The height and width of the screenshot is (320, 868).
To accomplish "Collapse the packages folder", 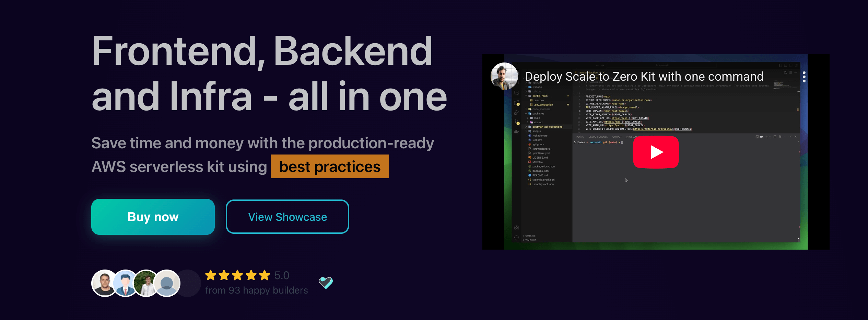I will [538, 113].
